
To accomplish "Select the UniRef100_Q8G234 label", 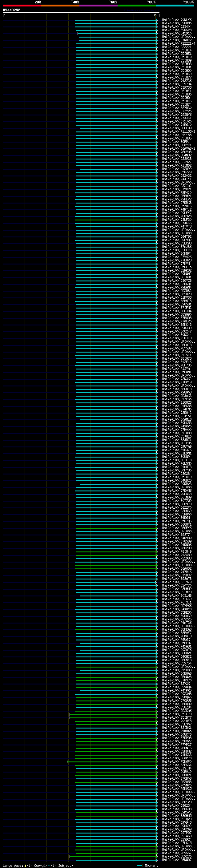I will point(177,805).
